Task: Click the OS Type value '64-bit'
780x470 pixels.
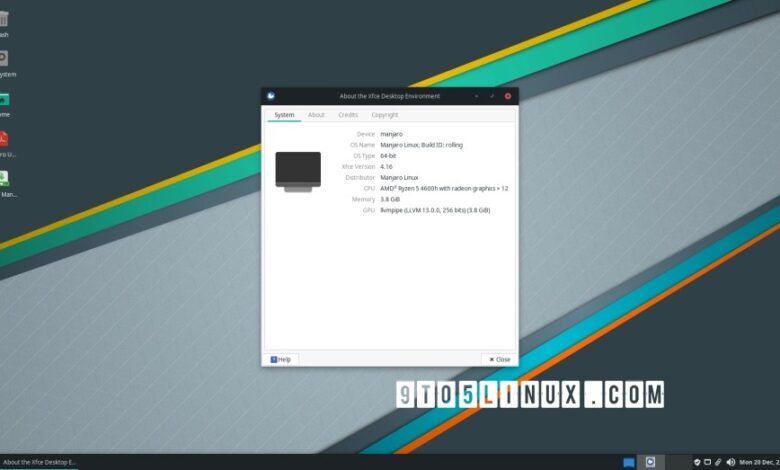Action: pyautogui.click(x=388, y=156)
